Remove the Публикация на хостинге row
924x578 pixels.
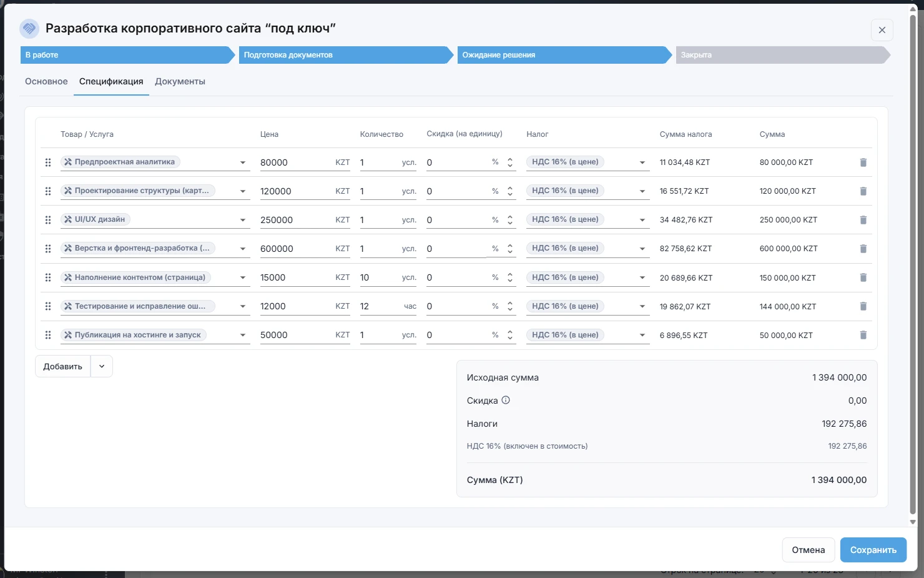click(863, 335)
